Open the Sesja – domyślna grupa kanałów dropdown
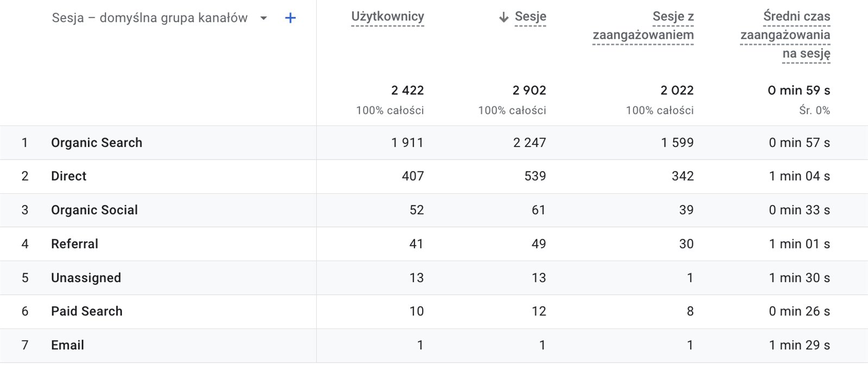Image resolution: width=868 pixels, height=369 pixels. point(264,18)
